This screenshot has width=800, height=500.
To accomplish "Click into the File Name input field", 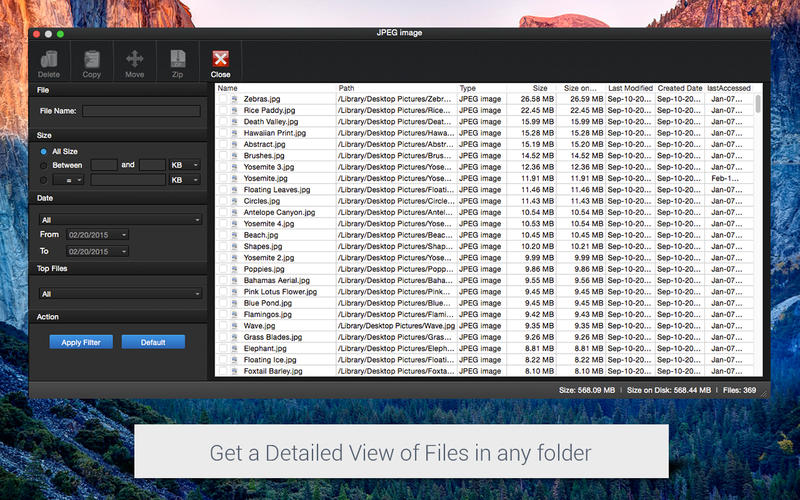I will point(141,111).
